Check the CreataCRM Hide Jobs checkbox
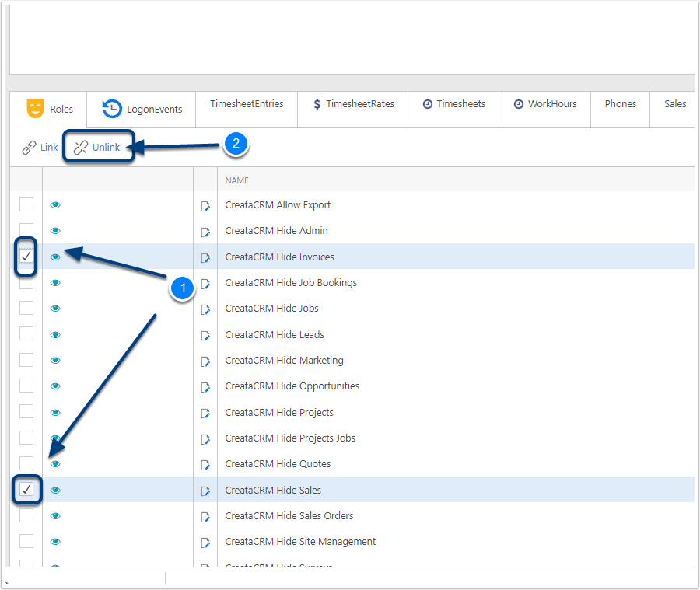Screen dimensions: 700x590 coord(26,308)
